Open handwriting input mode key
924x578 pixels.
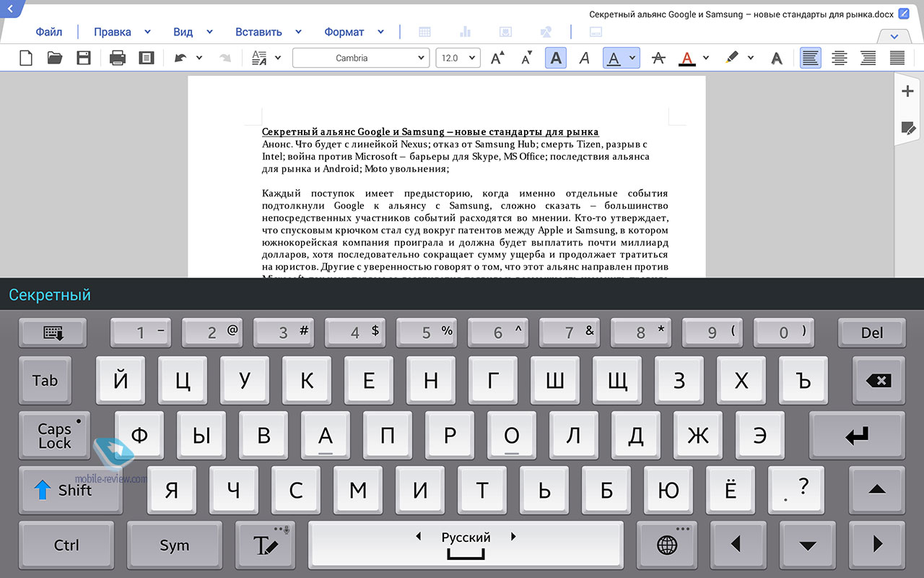point(266,545)
